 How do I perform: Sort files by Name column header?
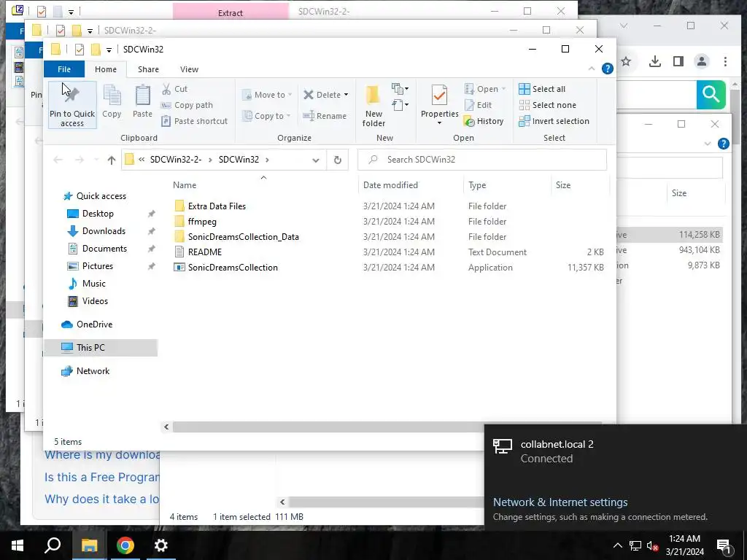pyautogui.click(x=185, y=184)
